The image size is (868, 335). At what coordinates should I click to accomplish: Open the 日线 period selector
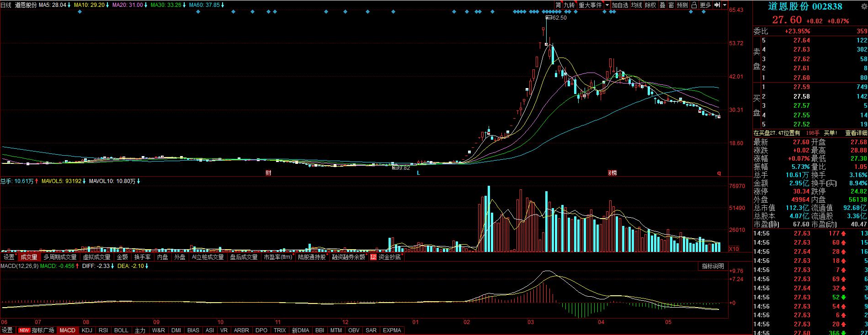pyautogui.click(x=6, y=5)
